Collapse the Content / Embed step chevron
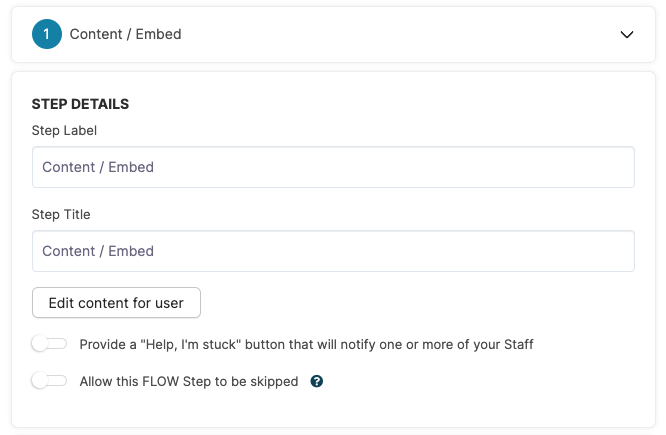This screenshot has height=435, width=666. click(627, 34)
